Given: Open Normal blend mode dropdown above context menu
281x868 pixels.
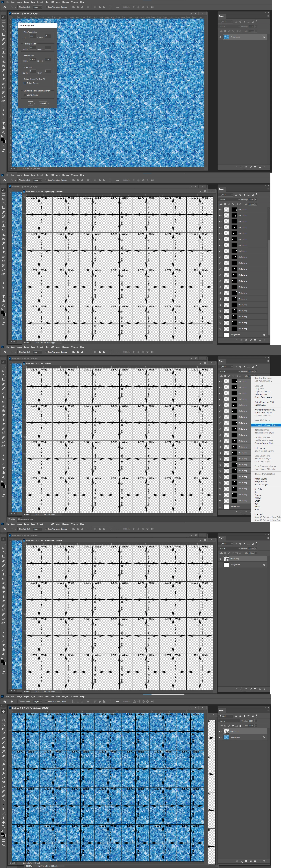Looking at the screenshot, I should coord(229,371).
